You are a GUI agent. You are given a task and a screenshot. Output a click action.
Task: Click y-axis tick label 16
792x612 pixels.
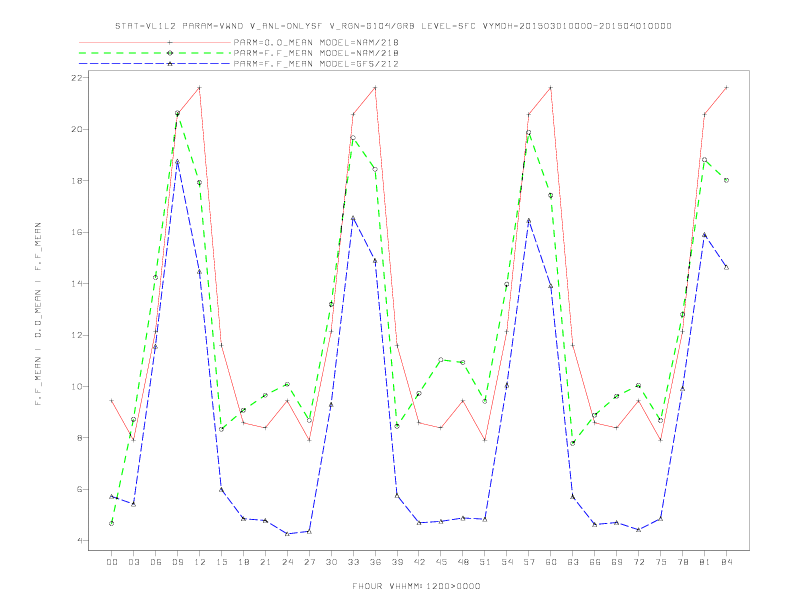[x=77, y=232]
